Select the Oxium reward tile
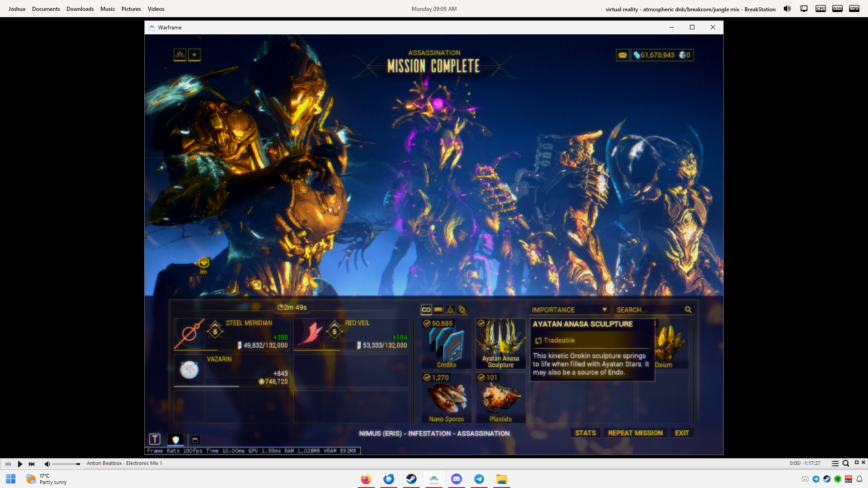 click(672, 344)
